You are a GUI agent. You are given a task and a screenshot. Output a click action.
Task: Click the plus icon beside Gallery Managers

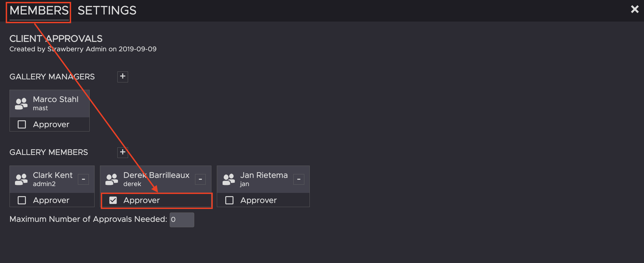point(123,77)
